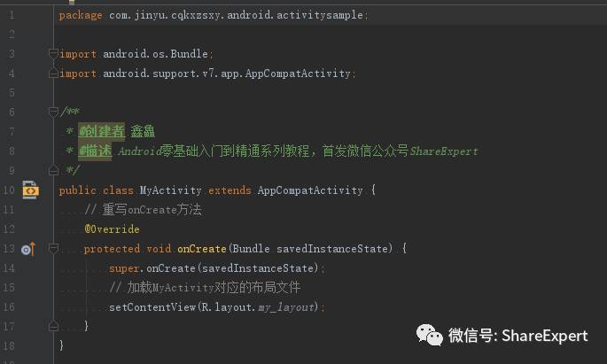The image size is (607, 364).
Task: Click line number 10 in the gutter
Action: [9, 190]
